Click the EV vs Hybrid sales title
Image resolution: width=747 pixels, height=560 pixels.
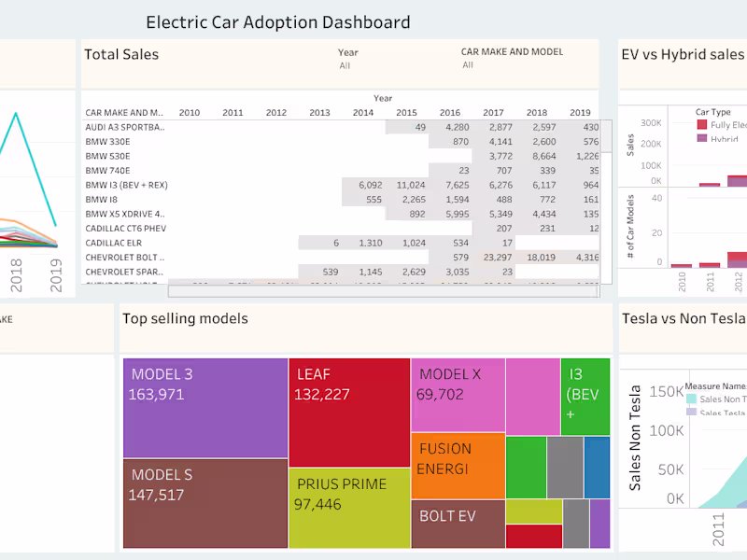click(684, 55)
